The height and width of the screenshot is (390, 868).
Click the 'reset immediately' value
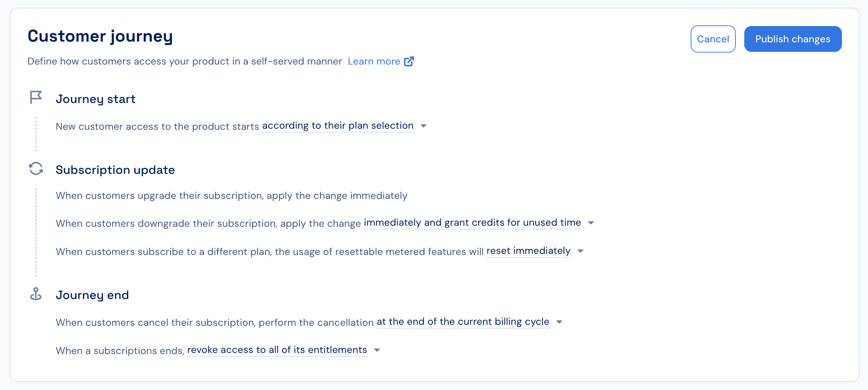click(528, 251)
